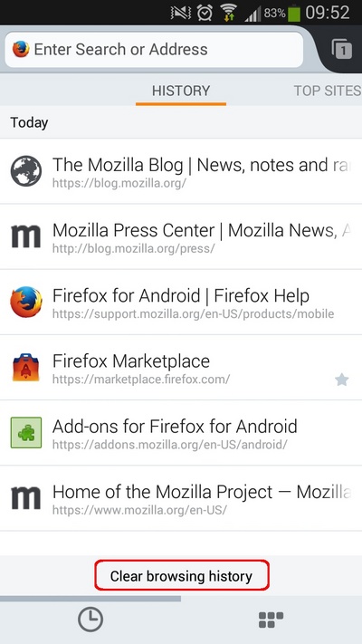Image resolution: width=362 pixels, height=644 pixels.
Task: Tap the battery indicator in status bar
Action: pyautogui.click(x=294, y=14)
